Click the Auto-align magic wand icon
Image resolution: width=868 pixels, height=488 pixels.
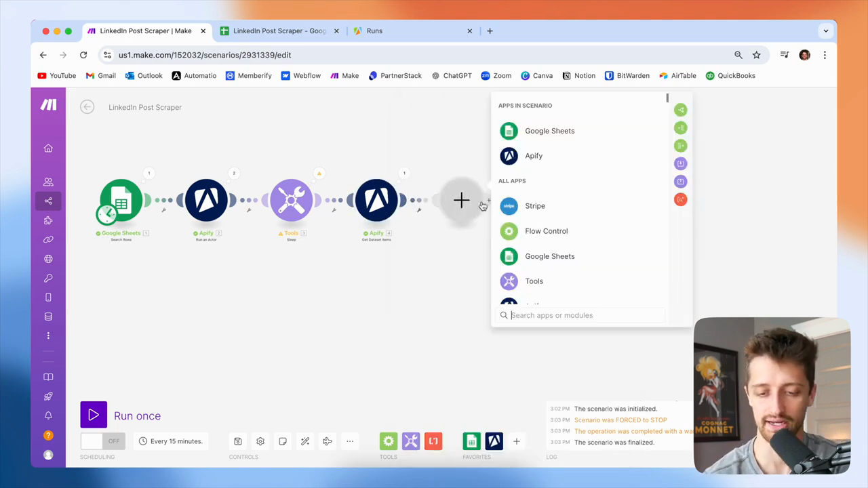(305, 441)
